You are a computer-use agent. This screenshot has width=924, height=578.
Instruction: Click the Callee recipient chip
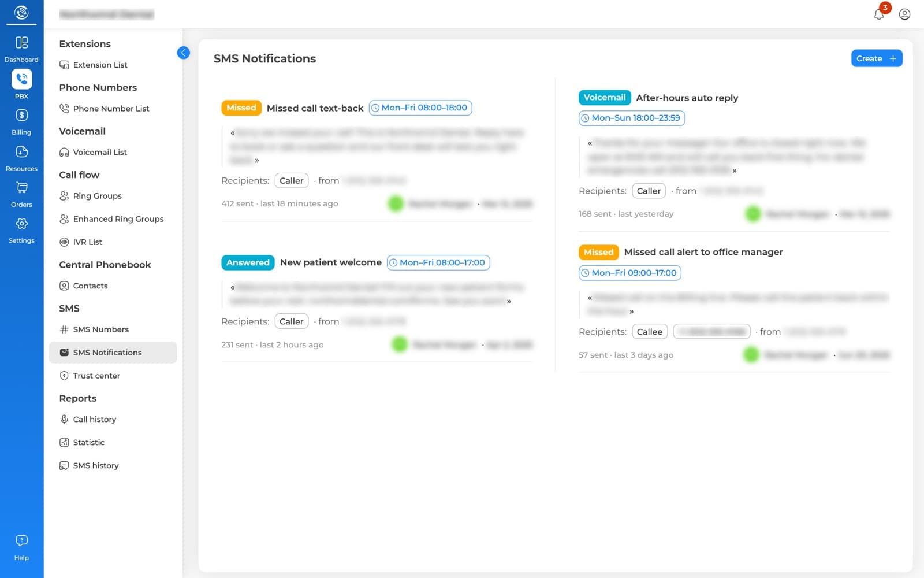(650, 332)
